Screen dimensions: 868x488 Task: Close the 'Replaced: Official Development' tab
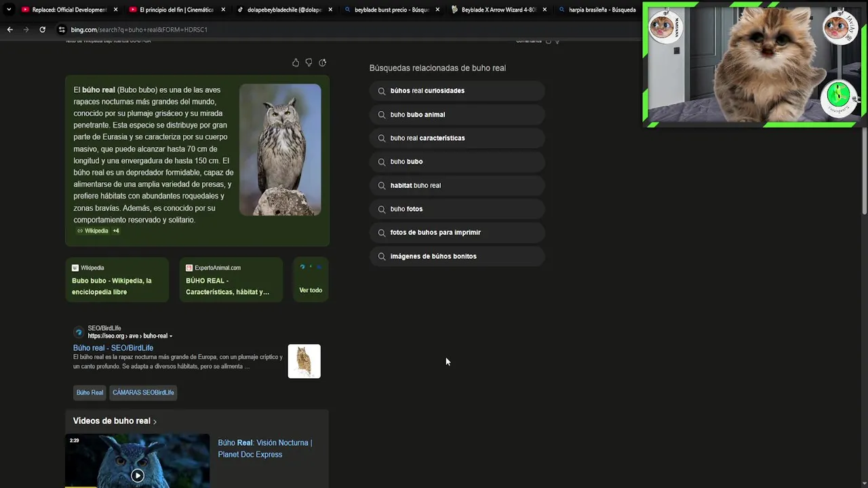[x=116, y=9]
